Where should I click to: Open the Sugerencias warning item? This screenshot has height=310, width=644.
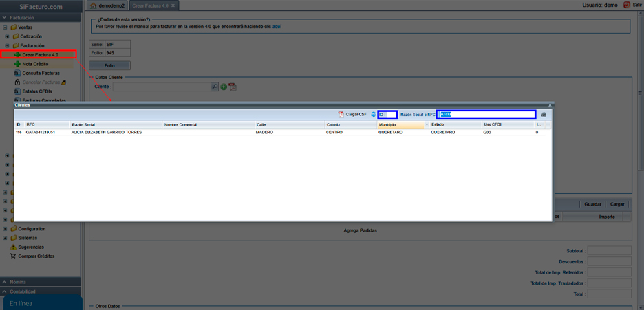pos(31,247)
